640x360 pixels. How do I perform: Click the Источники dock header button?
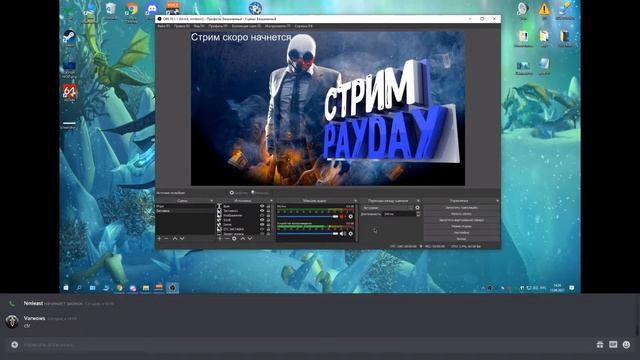[271, 201]
